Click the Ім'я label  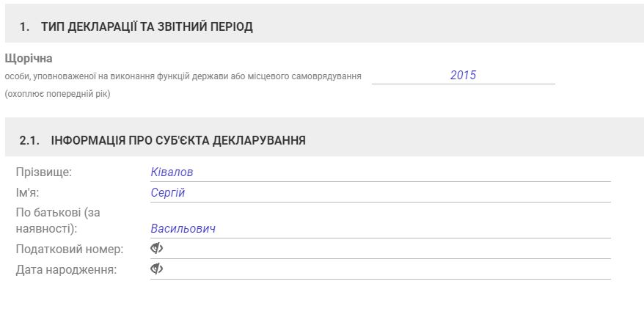point(31,192)
